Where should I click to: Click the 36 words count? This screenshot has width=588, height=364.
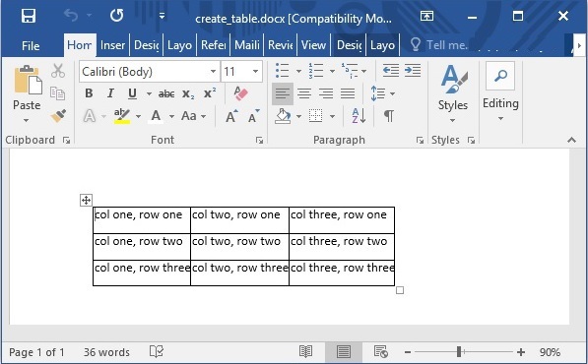coord(106,352)
